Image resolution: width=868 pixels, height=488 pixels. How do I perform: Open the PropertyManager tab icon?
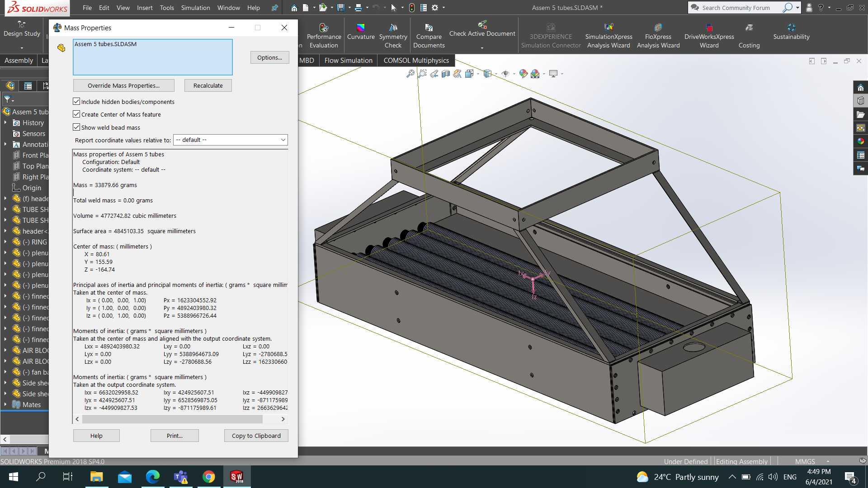click(x=28, y=86)
